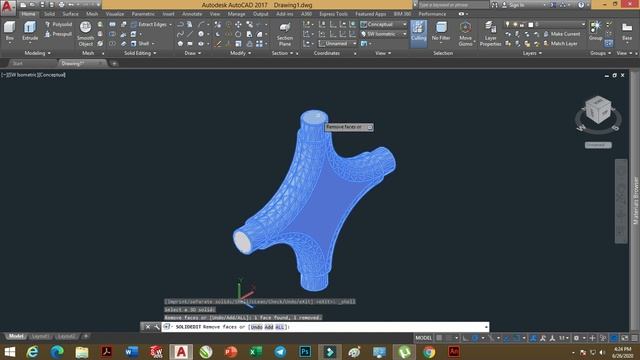Click Match Layer button

(x=561, y=43)
